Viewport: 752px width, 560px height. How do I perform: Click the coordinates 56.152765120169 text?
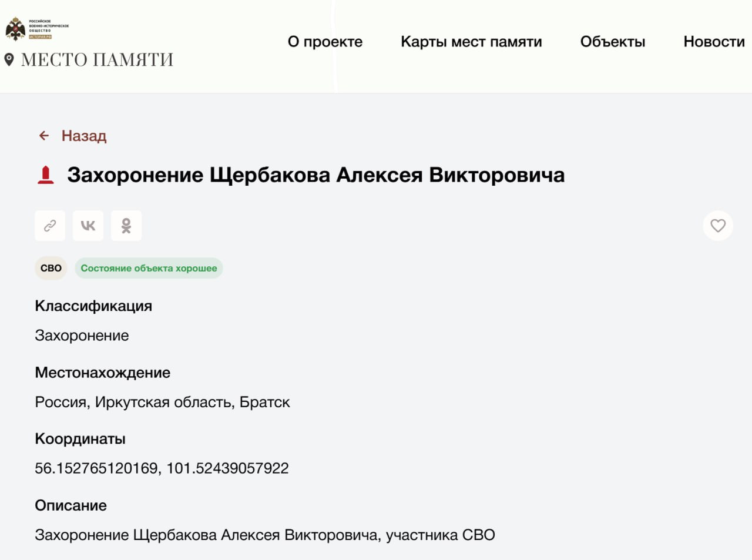[x=97, y=468]
